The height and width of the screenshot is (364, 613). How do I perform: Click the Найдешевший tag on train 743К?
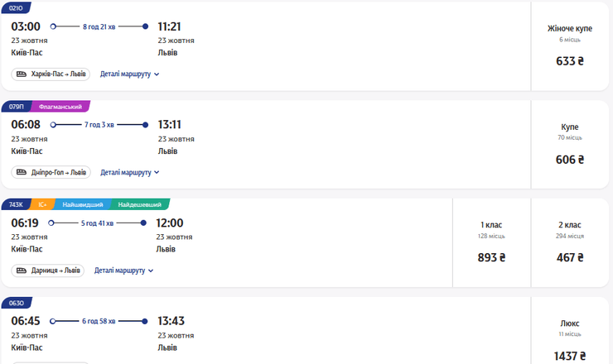[x=139, y=204]
